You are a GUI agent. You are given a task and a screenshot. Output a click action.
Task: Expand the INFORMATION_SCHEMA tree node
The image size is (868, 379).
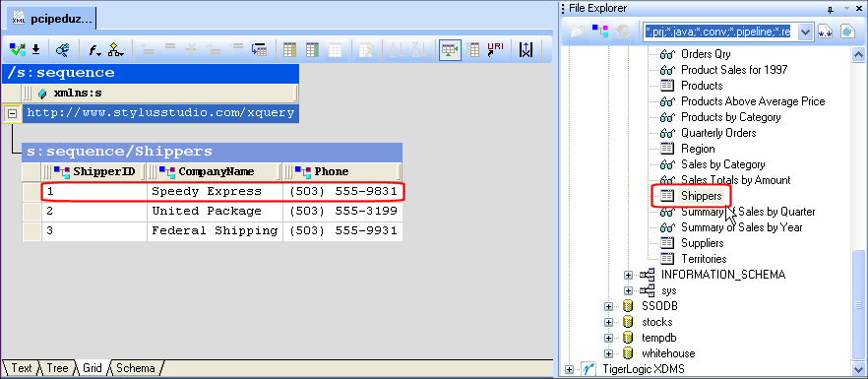(x=628, y=275)
